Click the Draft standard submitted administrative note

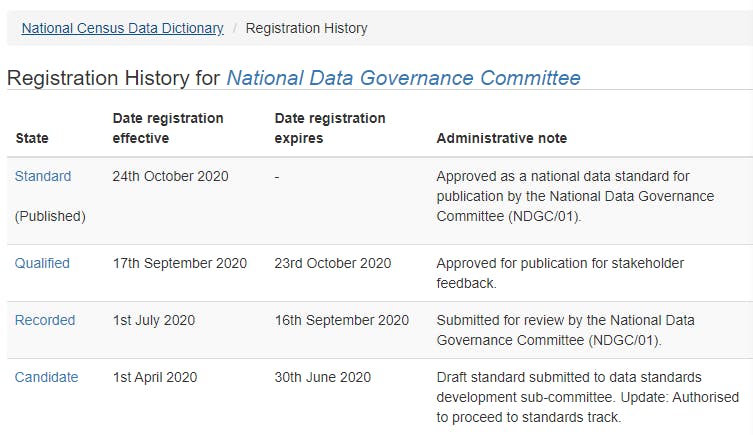click(x=583, y=397)
